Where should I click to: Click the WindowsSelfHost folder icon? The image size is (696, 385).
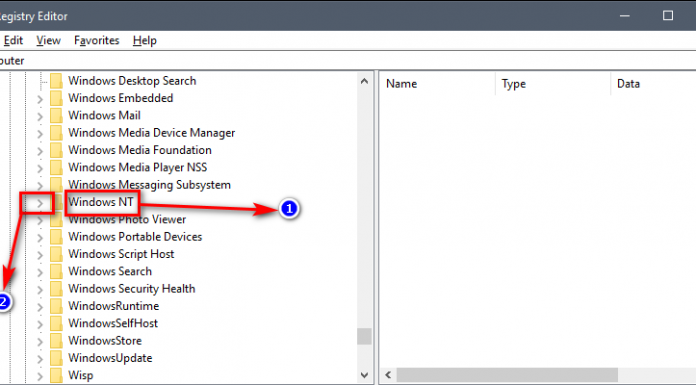point(56,324)
